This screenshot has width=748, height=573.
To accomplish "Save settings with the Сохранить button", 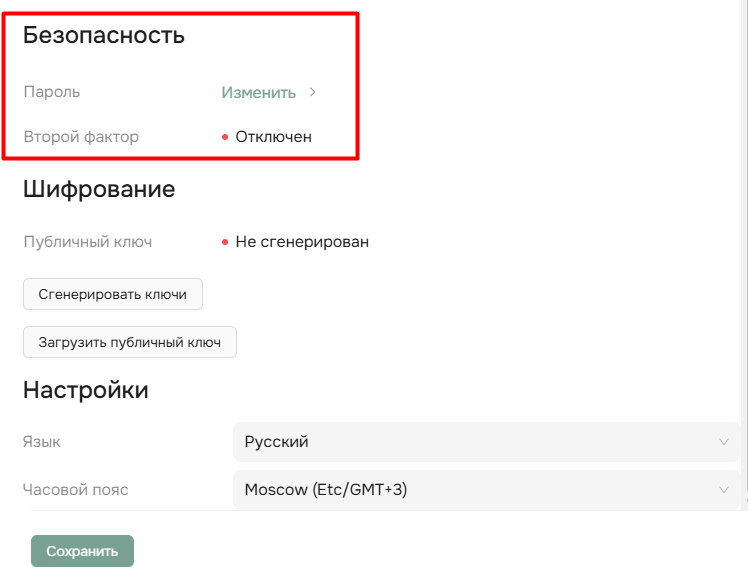I will tap(82, 551).
